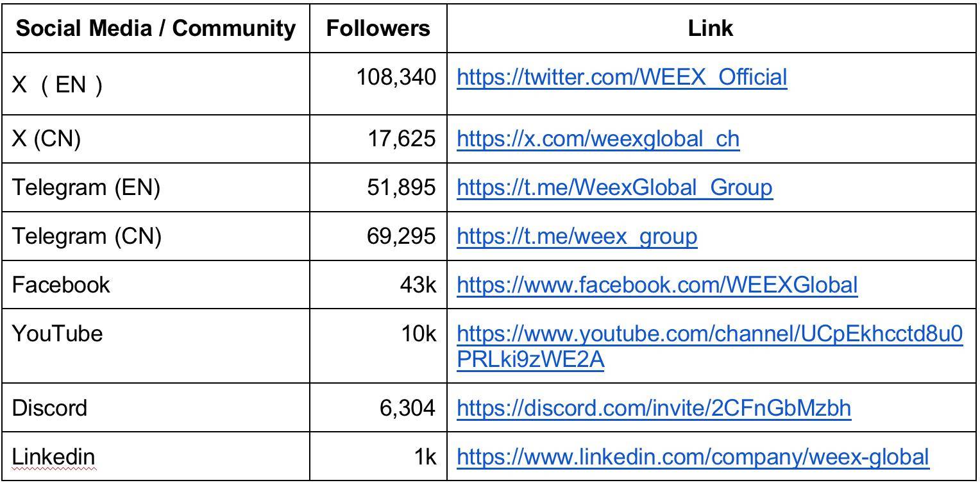The image size is (980, 485).
Task: Open the Discord invite link
Action: (654, 408)
